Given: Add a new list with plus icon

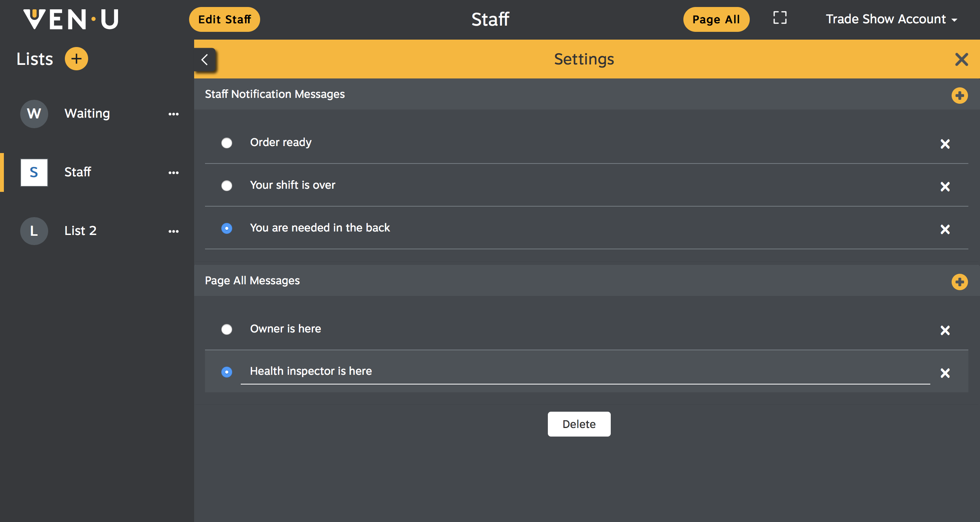Looking at the screenshot, I should (76, 59).
